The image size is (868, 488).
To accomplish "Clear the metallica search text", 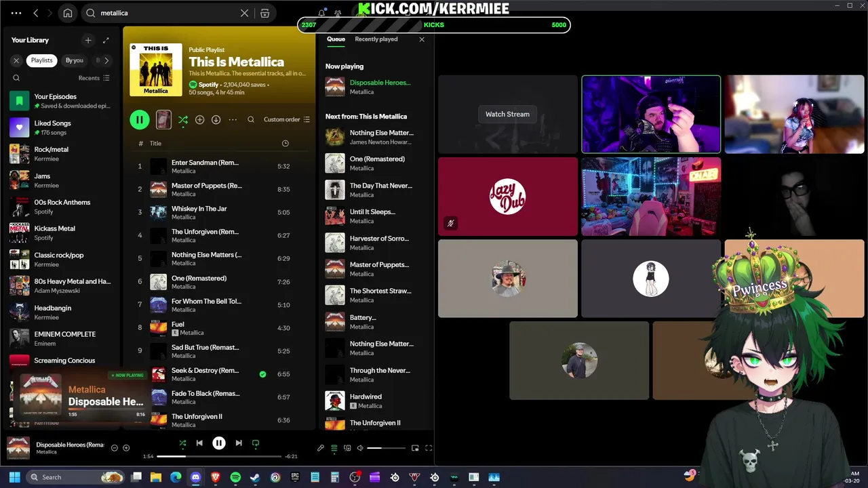I will point(245,13).
